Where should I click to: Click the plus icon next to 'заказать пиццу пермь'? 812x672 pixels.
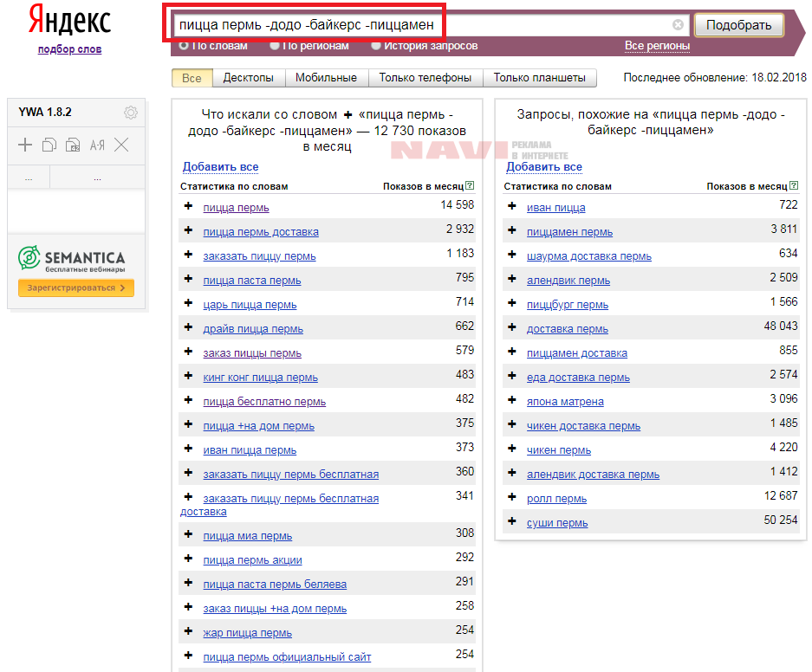pos(189,255)
